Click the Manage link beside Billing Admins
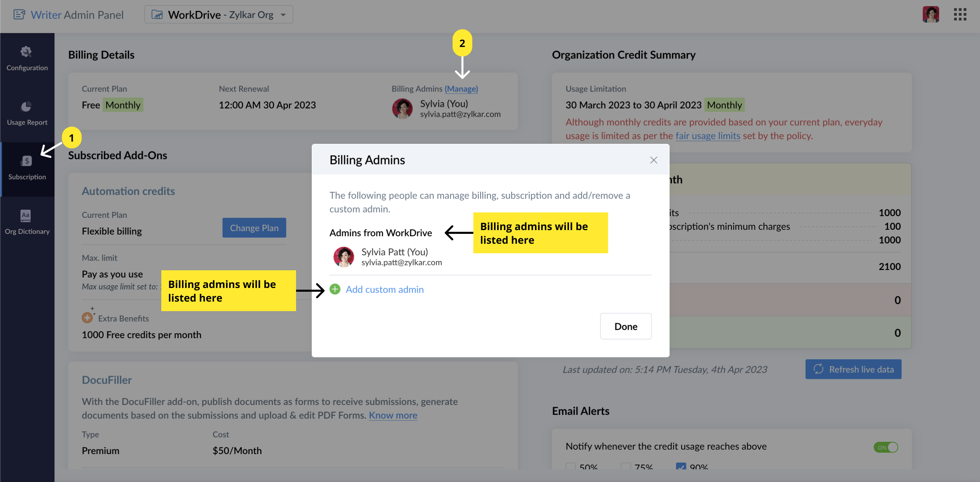Image resolution: width=980 pixels, height=482 pixels. tap(461, 89)
